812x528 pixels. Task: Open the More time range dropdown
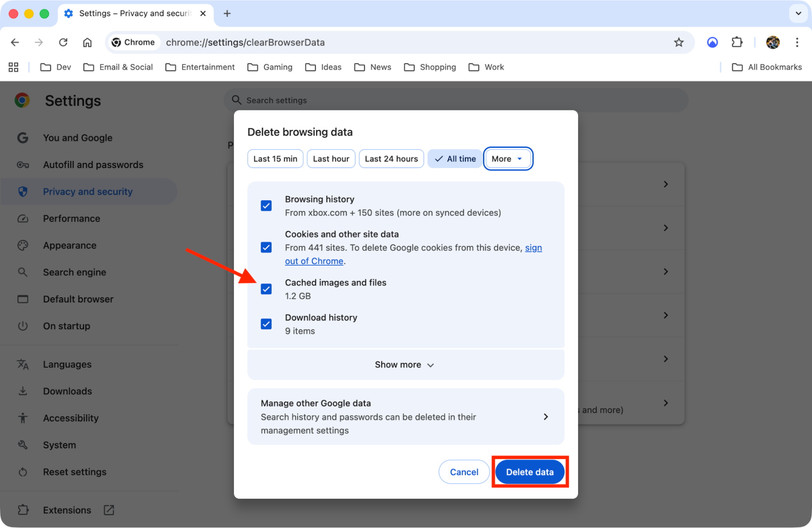[x=507, y=158]
